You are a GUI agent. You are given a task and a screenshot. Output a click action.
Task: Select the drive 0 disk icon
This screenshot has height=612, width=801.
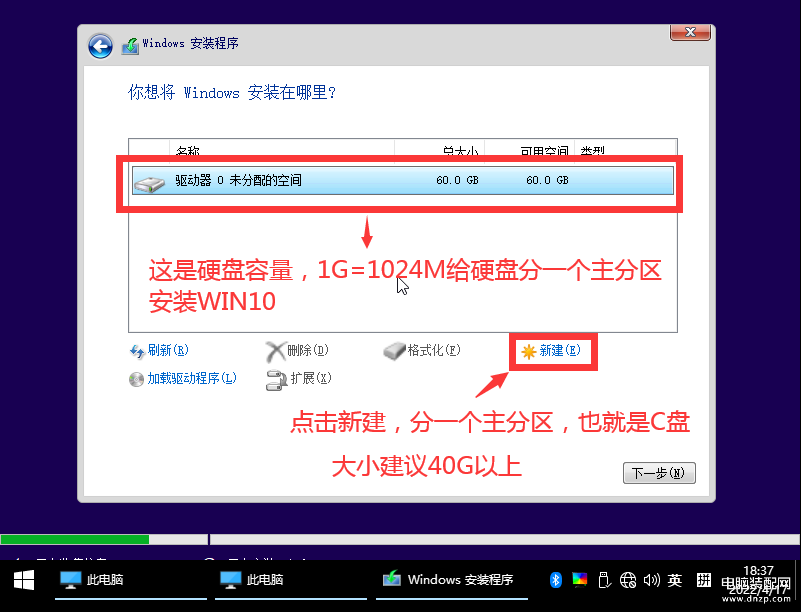click(149, 182)
